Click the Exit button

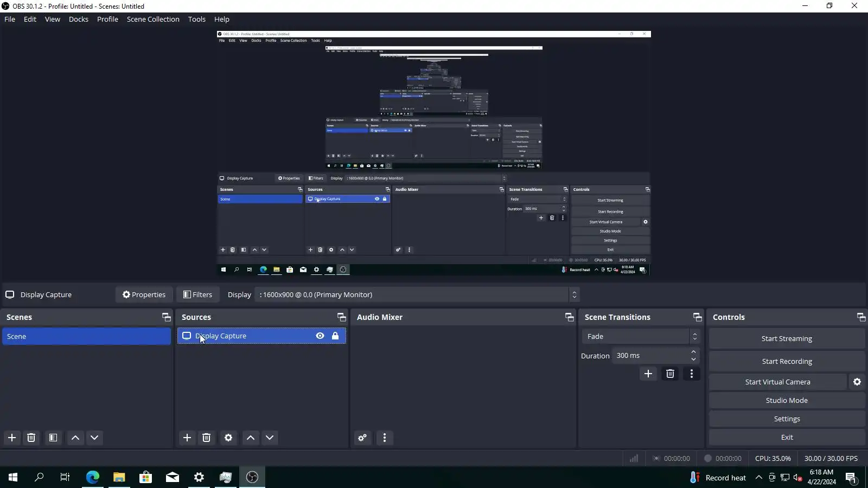(787, 437)
